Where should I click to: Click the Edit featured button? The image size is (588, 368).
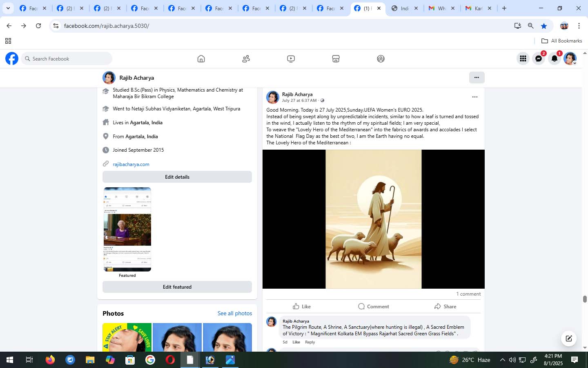[177, 287]
